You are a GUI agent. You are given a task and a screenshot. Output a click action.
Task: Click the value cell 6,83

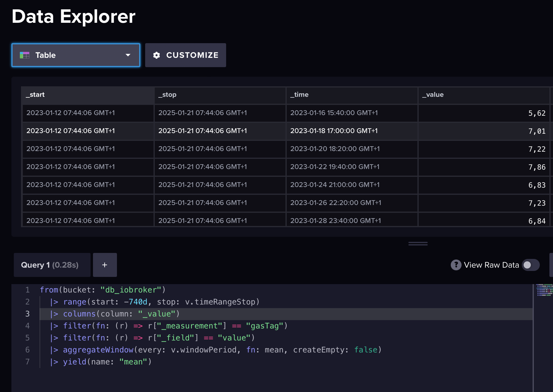pos(484,185)
